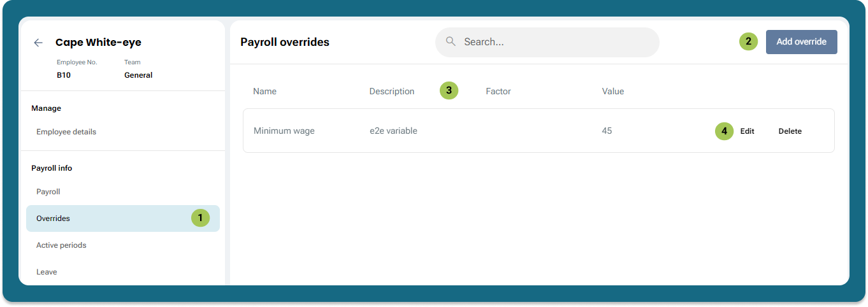Click green callout badge number 4
868x307 pixels.
(x=724, y=131)
